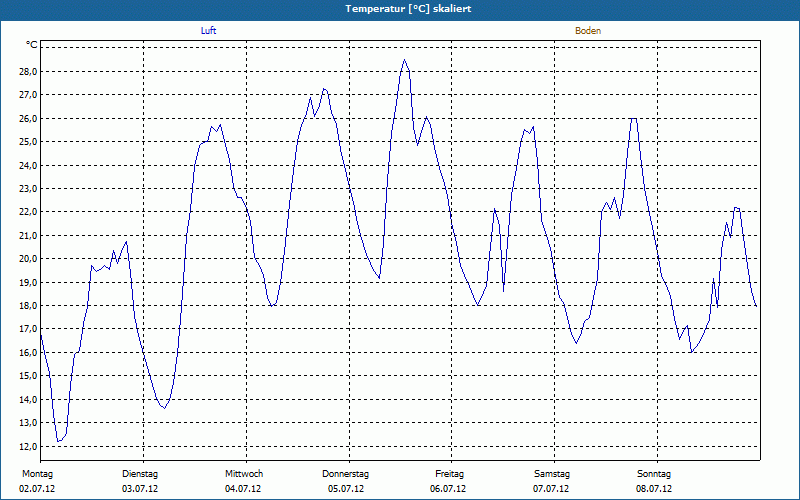Image resolution: width=800 pixels, height=500 pixels.
Task: Click the 17,0 y-axis value
Action: (x=28, y=329)
